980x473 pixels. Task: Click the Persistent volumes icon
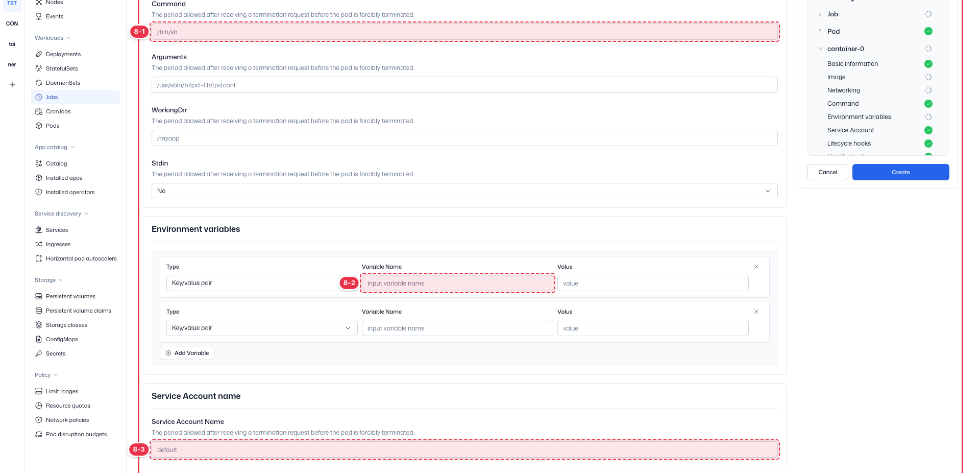pyautogui.click(x=39, y=296)
